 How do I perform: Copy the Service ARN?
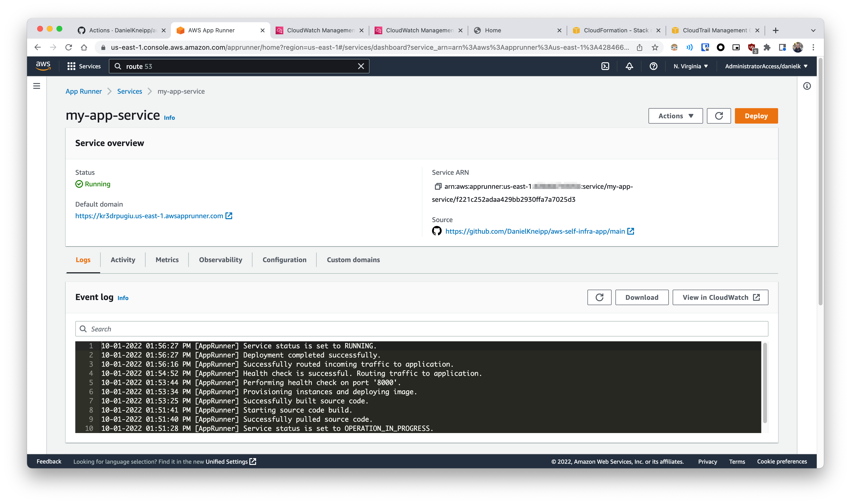(438, 186)
